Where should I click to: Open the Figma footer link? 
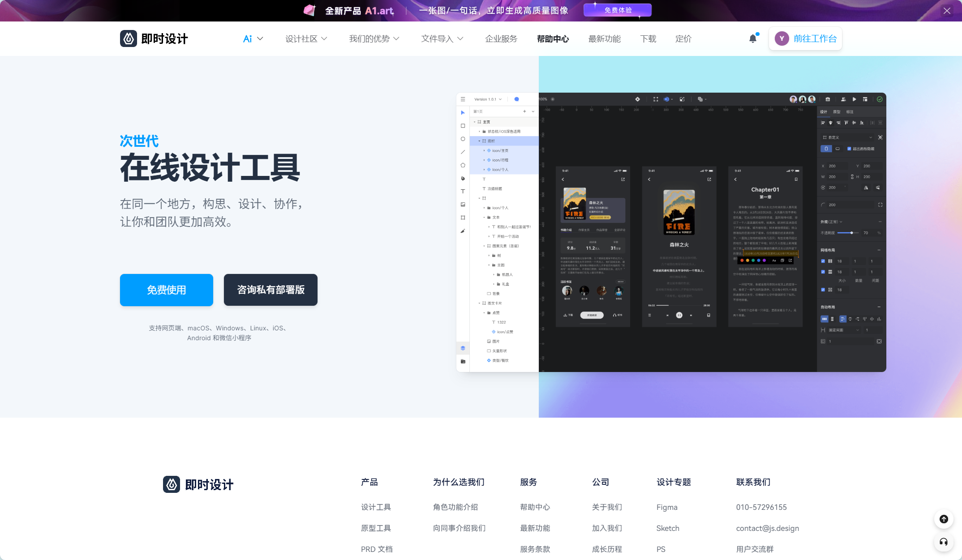click(666, 507)
